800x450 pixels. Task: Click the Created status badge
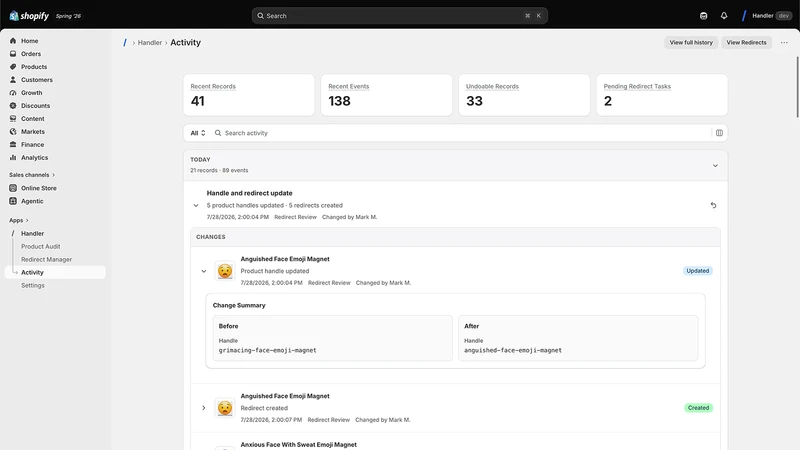(x=698, y=408)
